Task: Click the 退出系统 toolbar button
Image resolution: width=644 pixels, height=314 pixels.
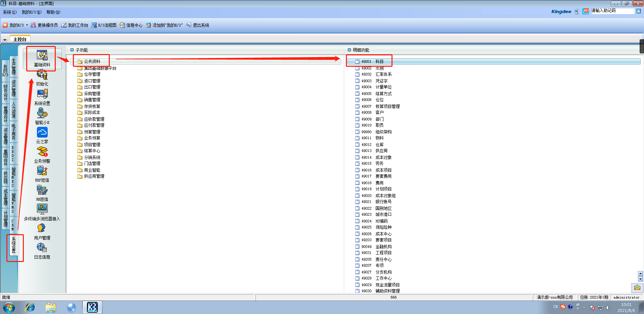Action: [x=198, y=25]
